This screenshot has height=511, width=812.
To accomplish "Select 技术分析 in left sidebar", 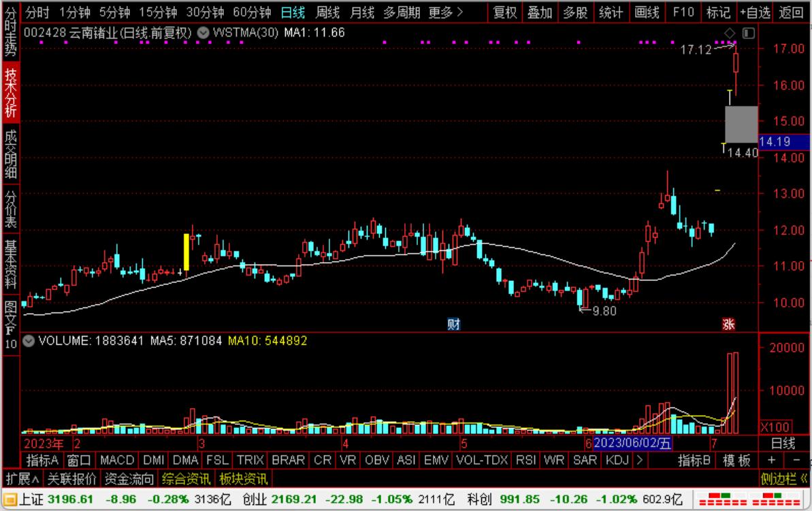I will 10,92.
